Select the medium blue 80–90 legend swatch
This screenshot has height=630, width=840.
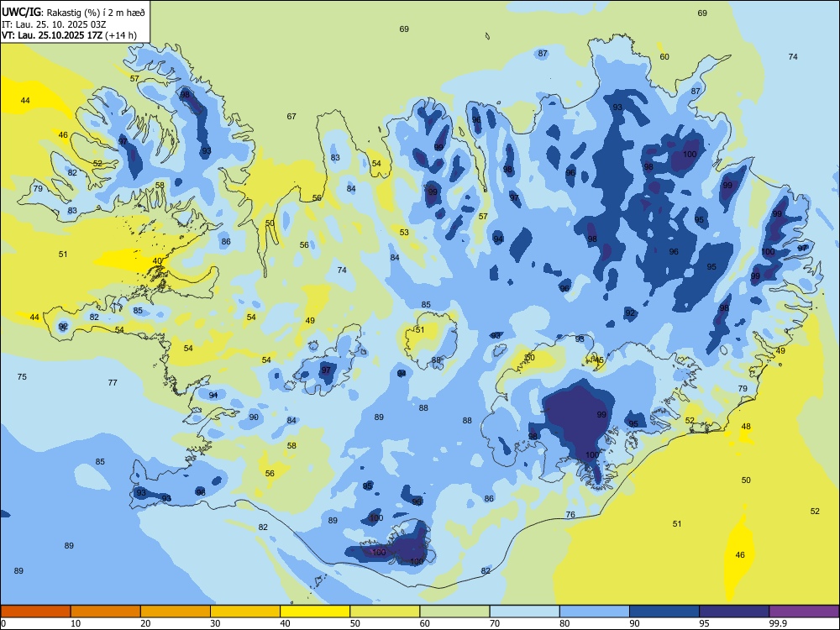coord(595,612)
